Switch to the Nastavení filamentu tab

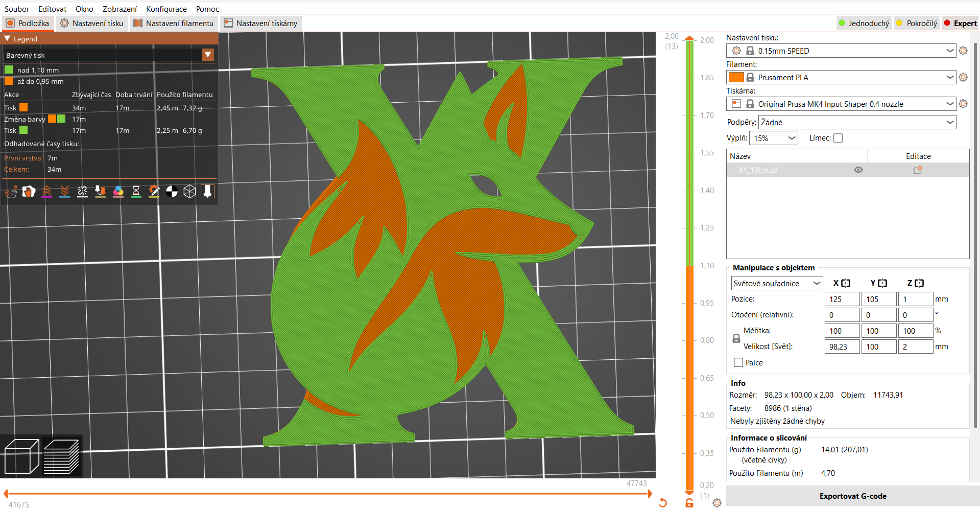pyautogui.click(x=174, y=23)
